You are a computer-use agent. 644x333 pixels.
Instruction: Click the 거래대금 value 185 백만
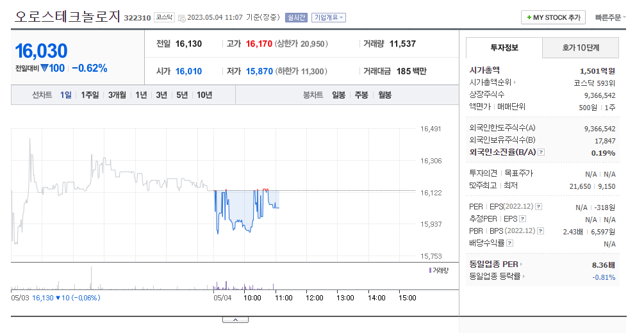(411, 71)
